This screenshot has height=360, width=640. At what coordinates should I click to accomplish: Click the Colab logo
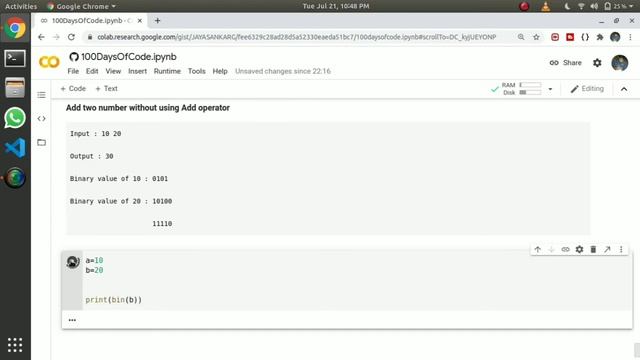click(49, 62)
